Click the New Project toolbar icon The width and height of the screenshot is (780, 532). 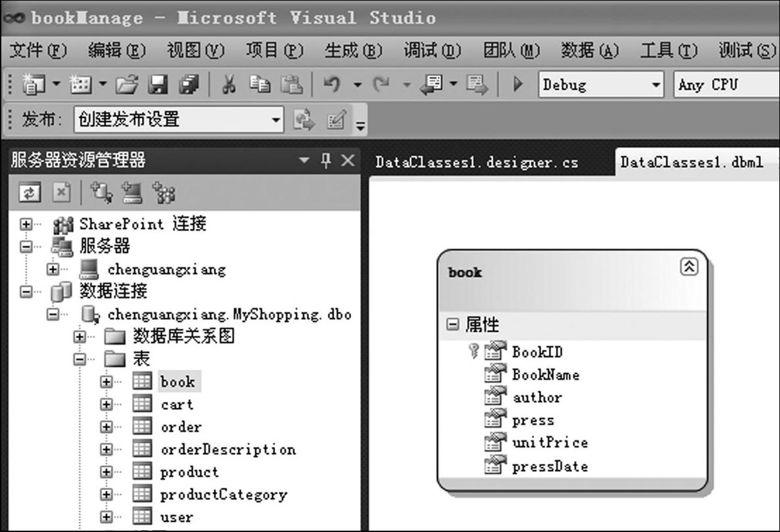34,84
